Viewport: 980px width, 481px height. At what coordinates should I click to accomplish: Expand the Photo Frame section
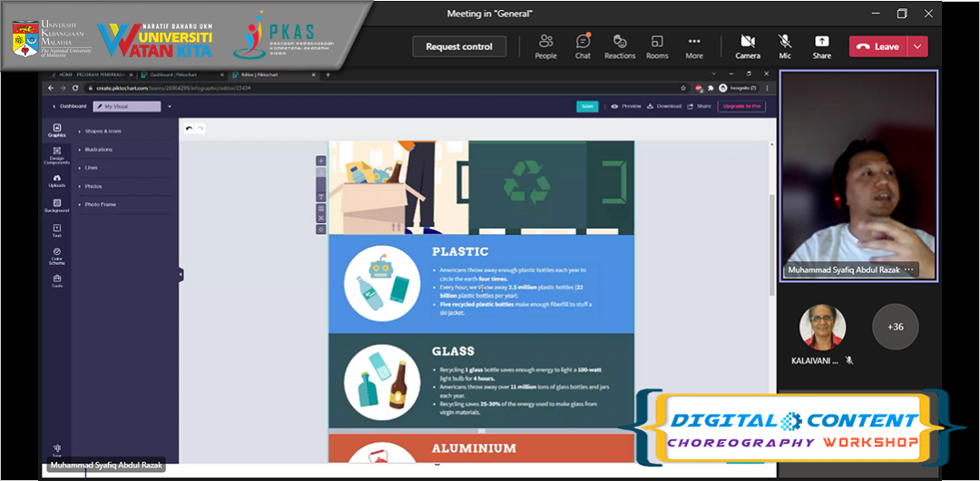pyautogui.click(x=100, y=204)
